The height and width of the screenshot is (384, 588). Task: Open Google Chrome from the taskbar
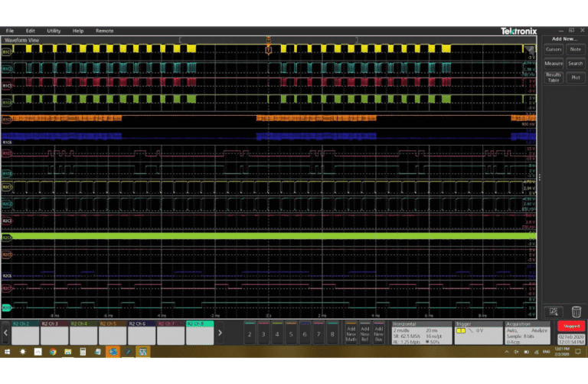(x=53, y=352)
